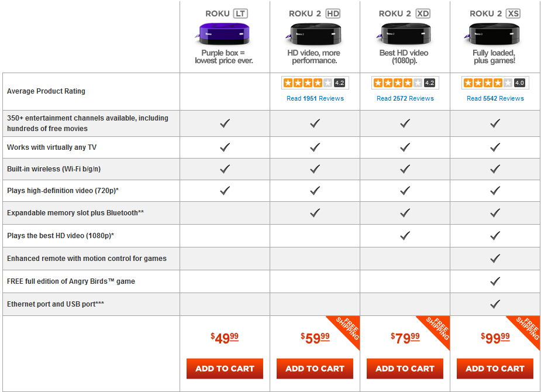Click the $99.99 price for Roku 2 XS

click(x=495, y=338)
